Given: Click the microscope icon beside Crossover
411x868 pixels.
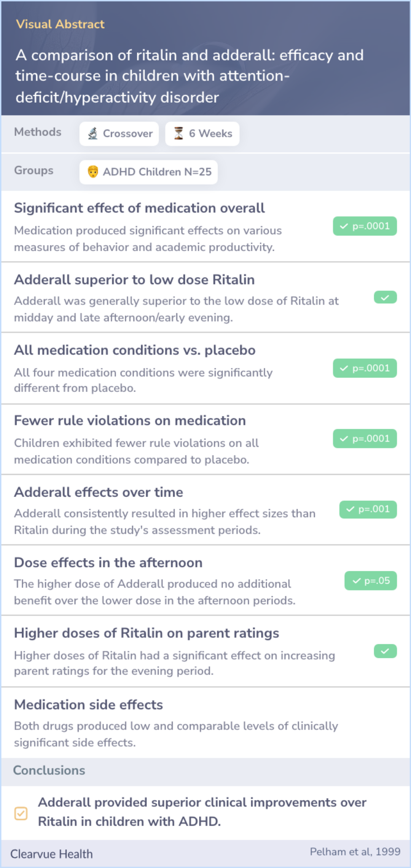Looking at the screenshot, I should [93, 134].
